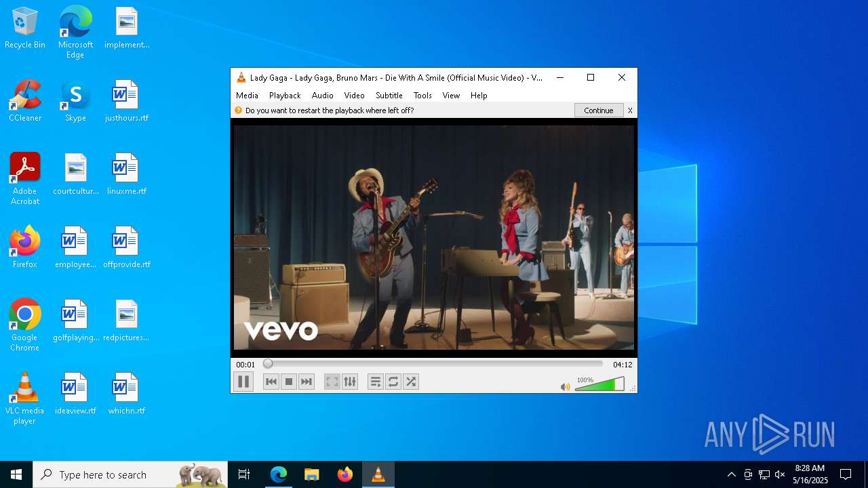868x488 pixels.
Task: Open the Subtitle menu
Action: click(389, 96)
